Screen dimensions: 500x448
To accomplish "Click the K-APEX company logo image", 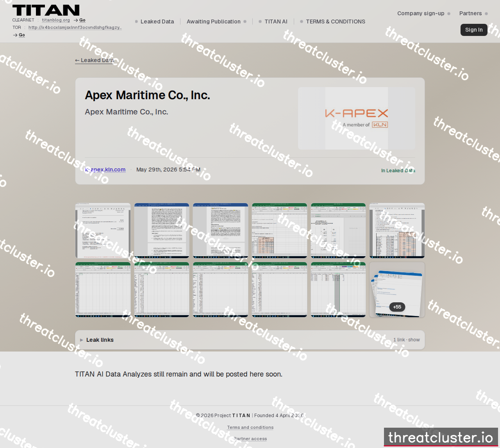I will tap(357, 118).
